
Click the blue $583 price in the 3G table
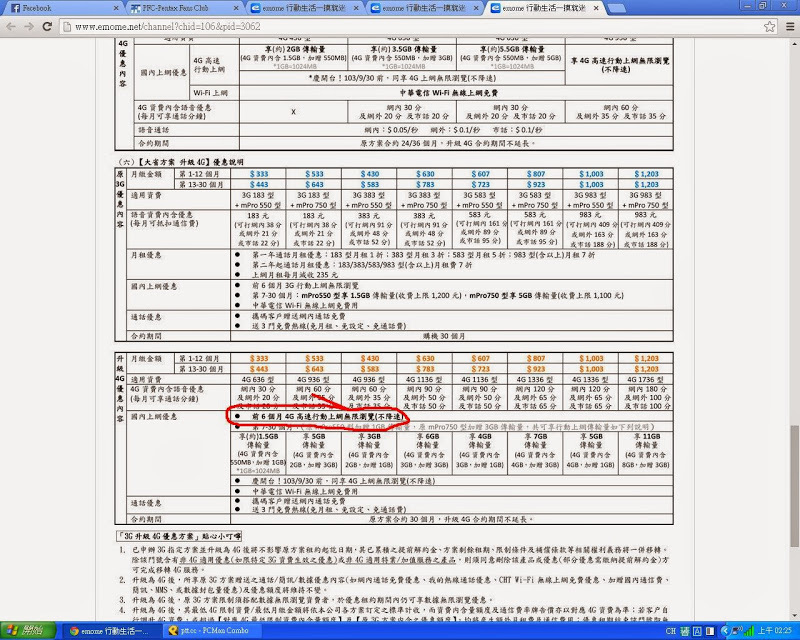tap(369, 184)
